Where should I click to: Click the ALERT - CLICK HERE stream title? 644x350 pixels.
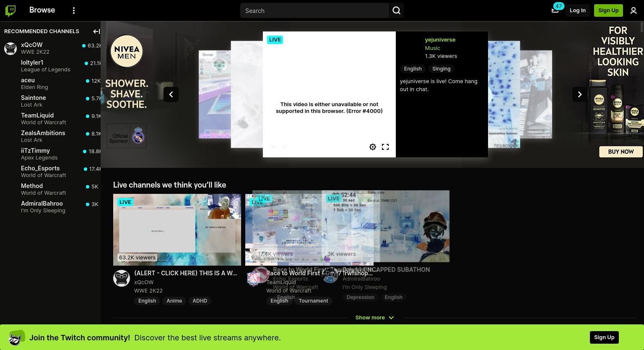(186, 273)
